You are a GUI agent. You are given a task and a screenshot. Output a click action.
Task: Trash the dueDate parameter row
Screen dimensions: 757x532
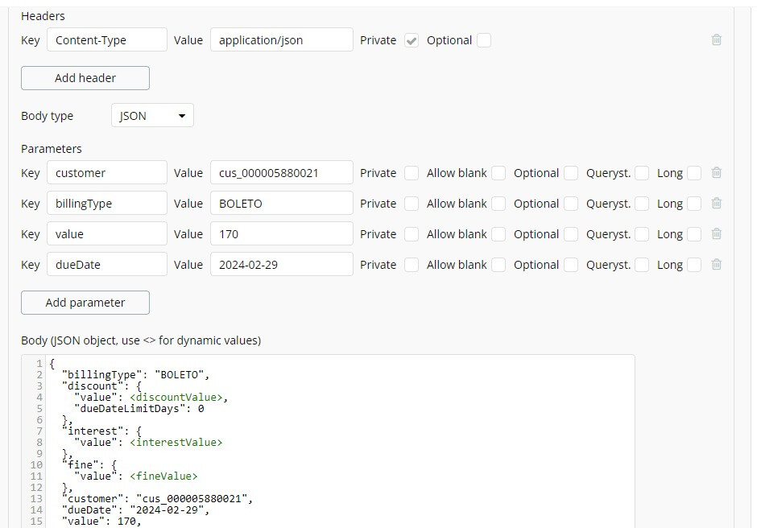[716, 264]
